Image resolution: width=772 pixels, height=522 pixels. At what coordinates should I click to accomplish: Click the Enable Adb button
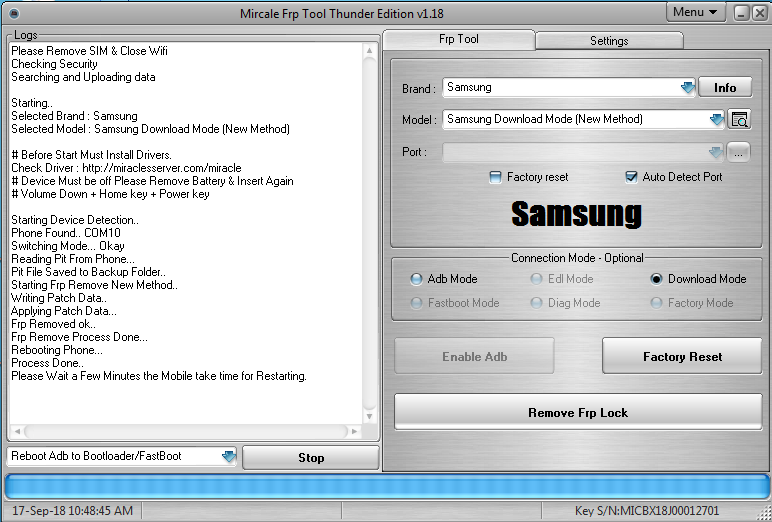(x=474, y=357)
